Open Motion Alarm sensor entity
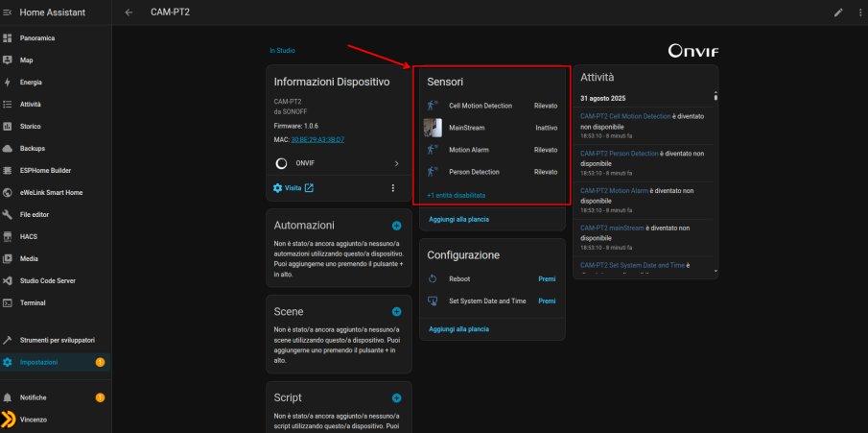This screenshot has height=433, width=868. [492, 150]
